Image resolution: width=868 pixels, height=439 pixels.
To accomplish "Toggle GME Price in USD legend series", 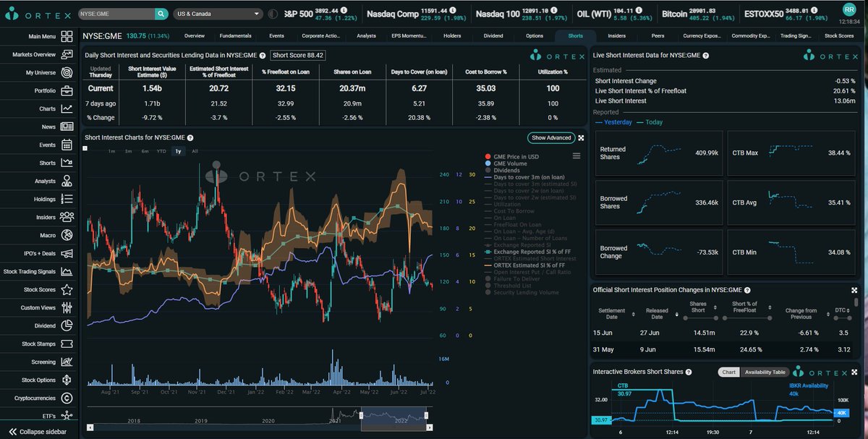I will point(512,156).
